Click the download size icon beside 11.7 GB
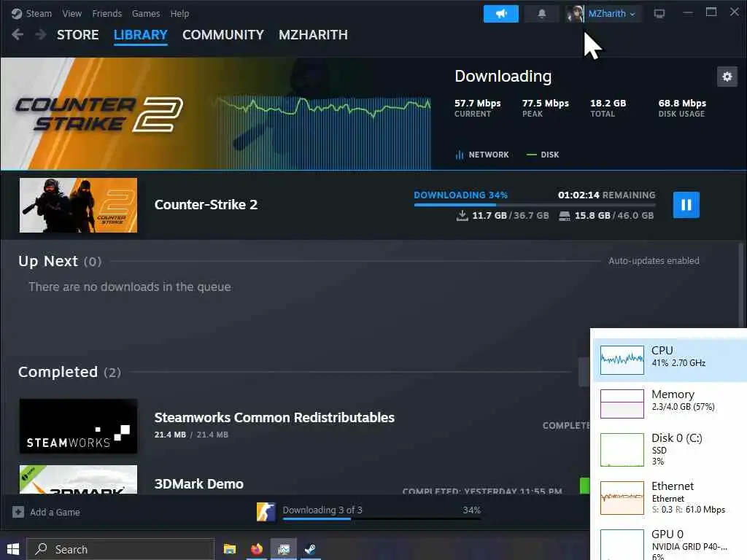 pos(462,216)
